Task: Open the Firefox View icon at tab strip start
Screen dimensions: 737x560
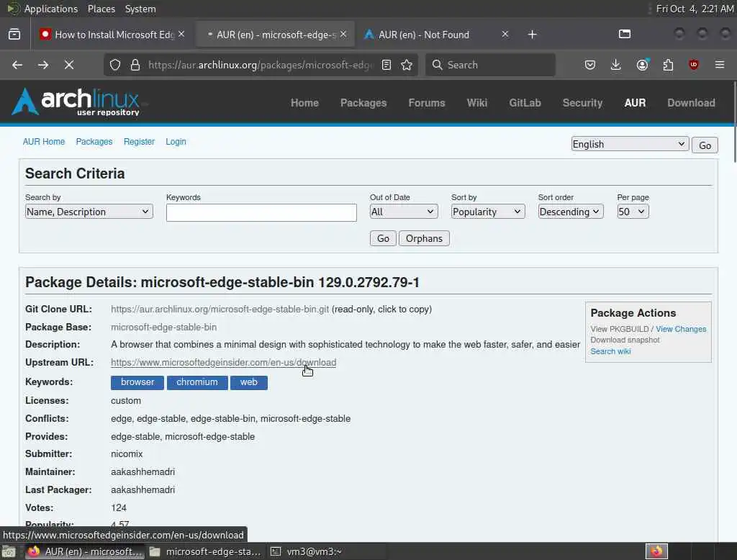Action: [x=14, y=35]
